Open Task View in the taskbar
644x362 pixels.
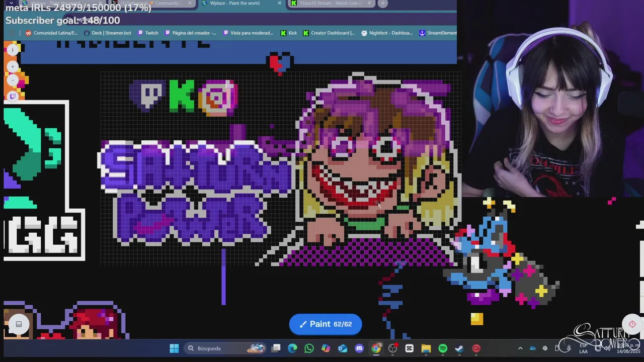tap(276, 348)
